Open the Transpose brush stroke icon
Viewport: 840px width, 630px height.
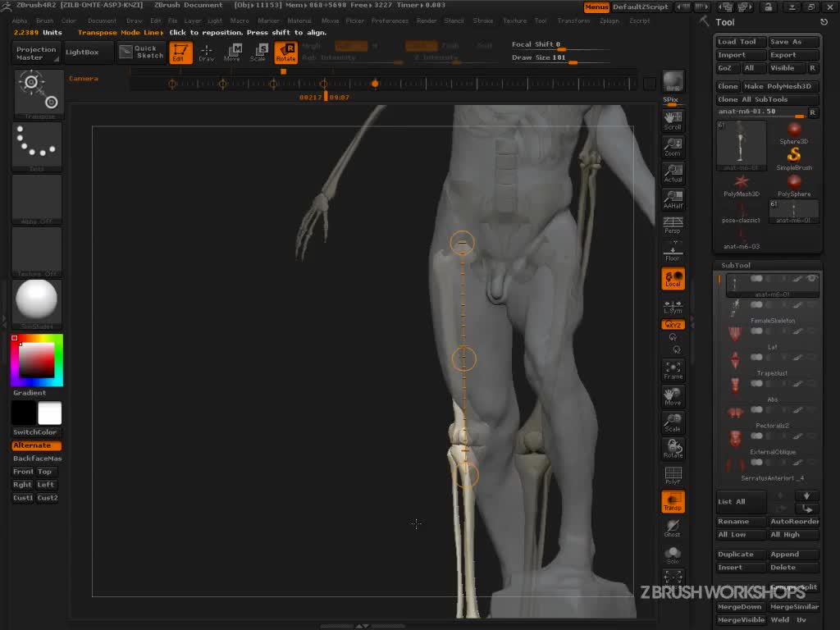(37, 94)
